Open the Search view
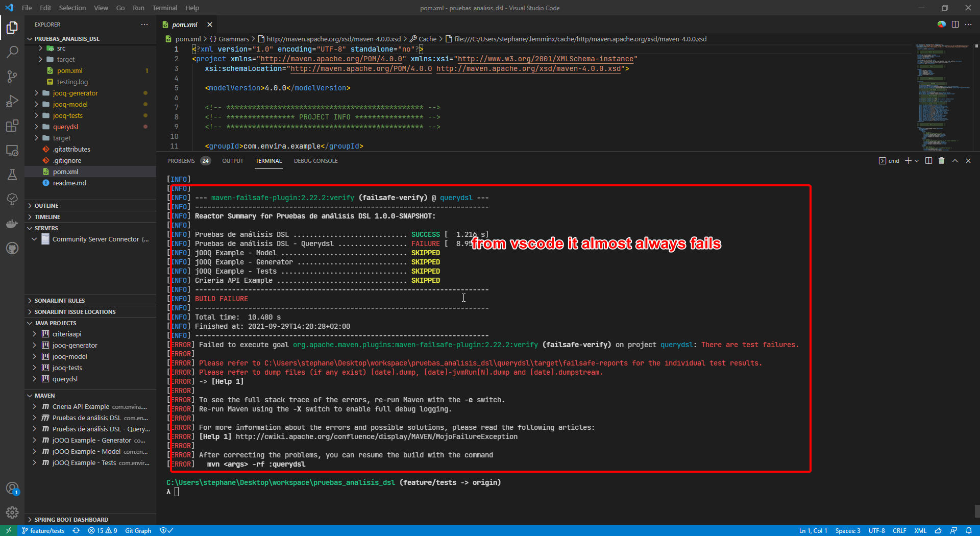This screenshot has width=980, height=536. 12,52
